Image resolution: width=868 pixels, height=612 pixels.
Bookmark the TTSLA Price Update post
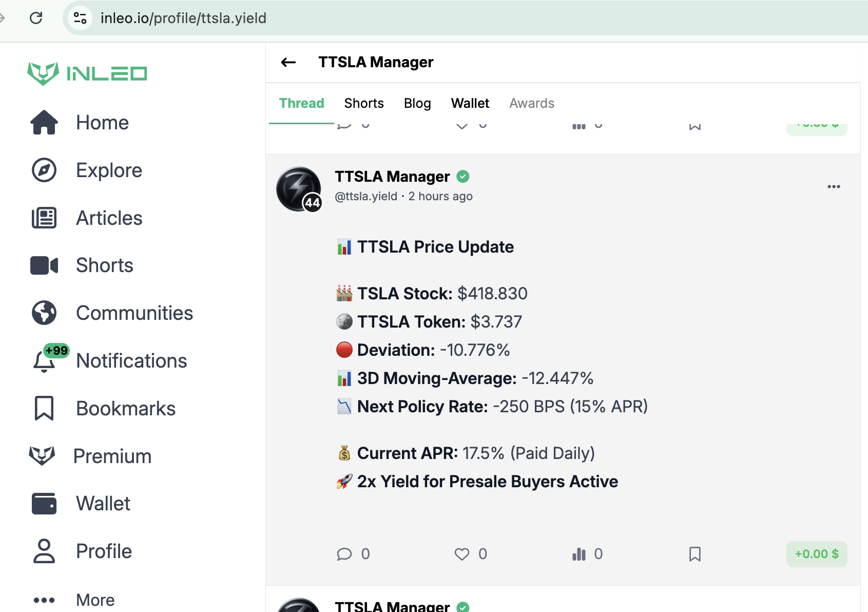pos(695,554)
